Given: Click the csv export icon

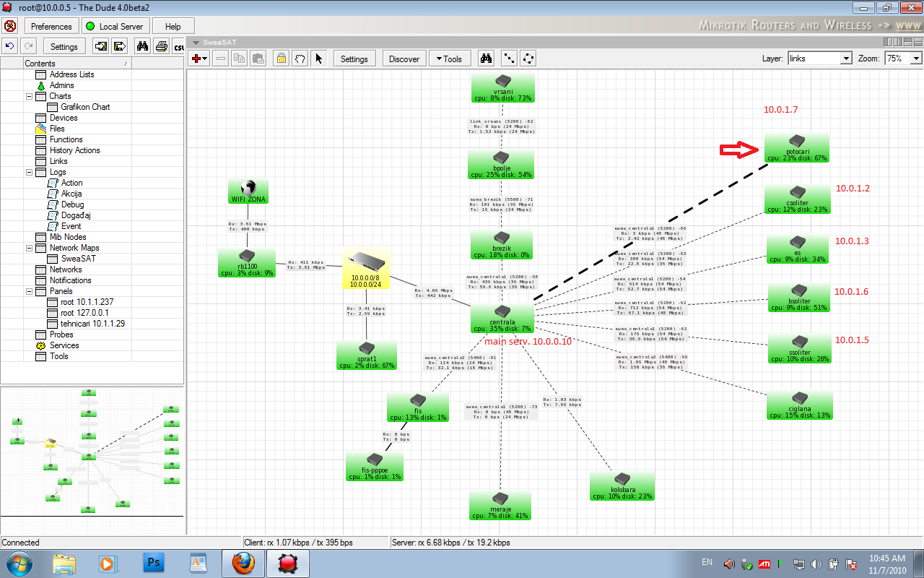Looking at the screenshot, I should (x=180, y=45).
